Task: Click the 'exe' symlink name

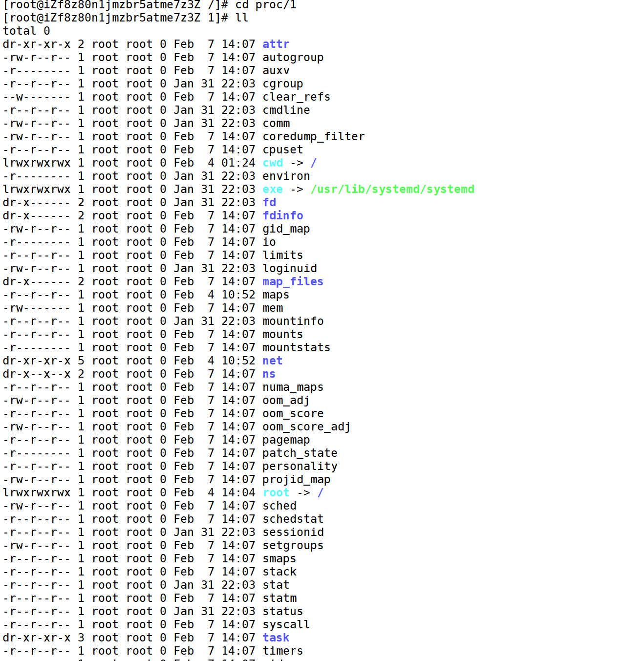Action: click(273, 189)
